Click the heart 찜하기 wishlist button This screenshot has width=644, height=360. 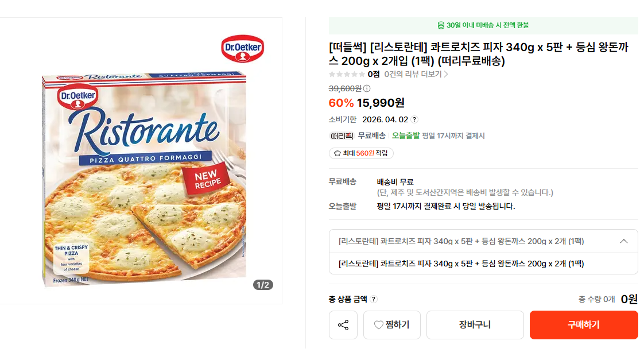click(392, 325)
